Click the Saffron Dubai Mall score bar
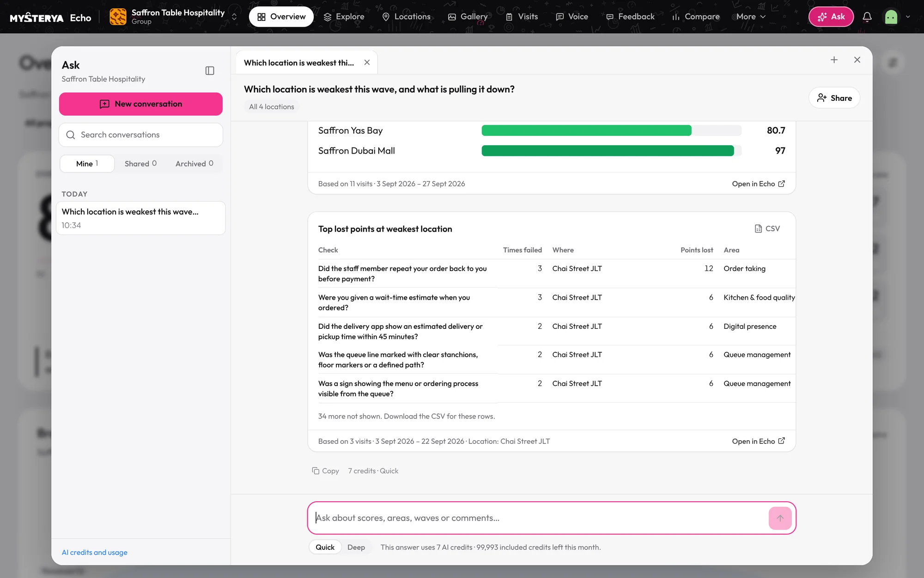Screen dimensions: 924x578 [x=611, y=151]
